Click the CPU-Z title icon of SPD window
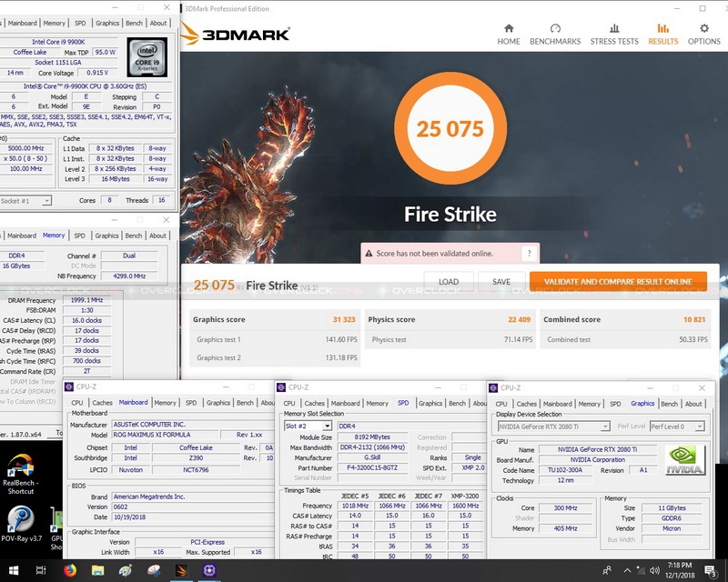The image size is (728, 582). coord(281,387)
